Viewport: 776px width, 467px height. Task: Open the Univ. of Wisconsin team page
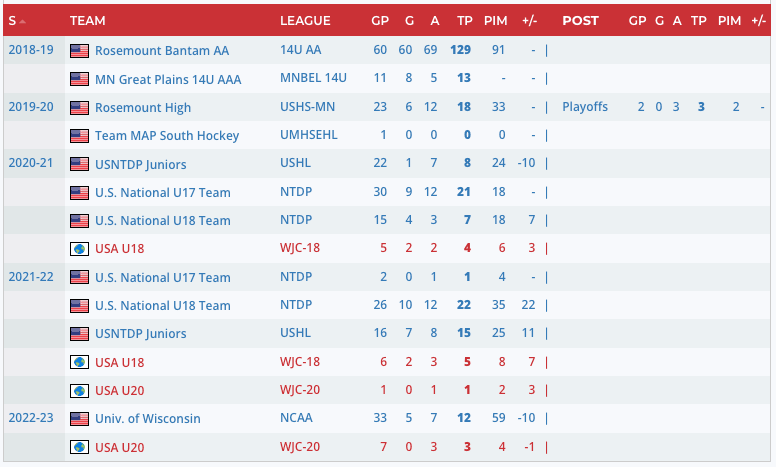(148, 418)
